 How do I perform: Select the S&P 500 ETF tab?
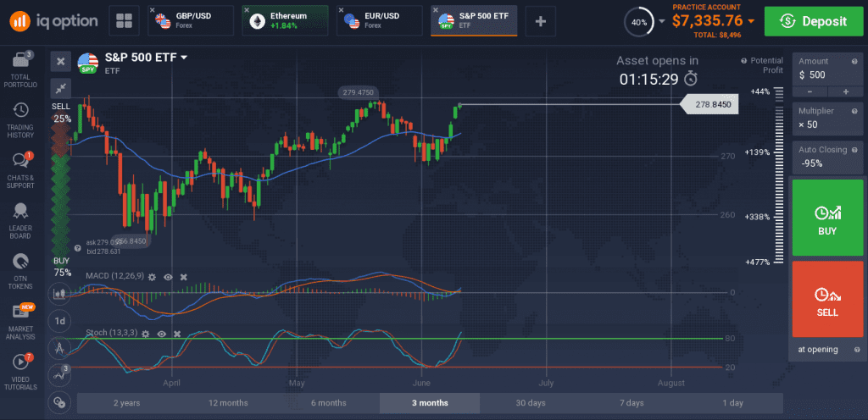coord(474,21)
